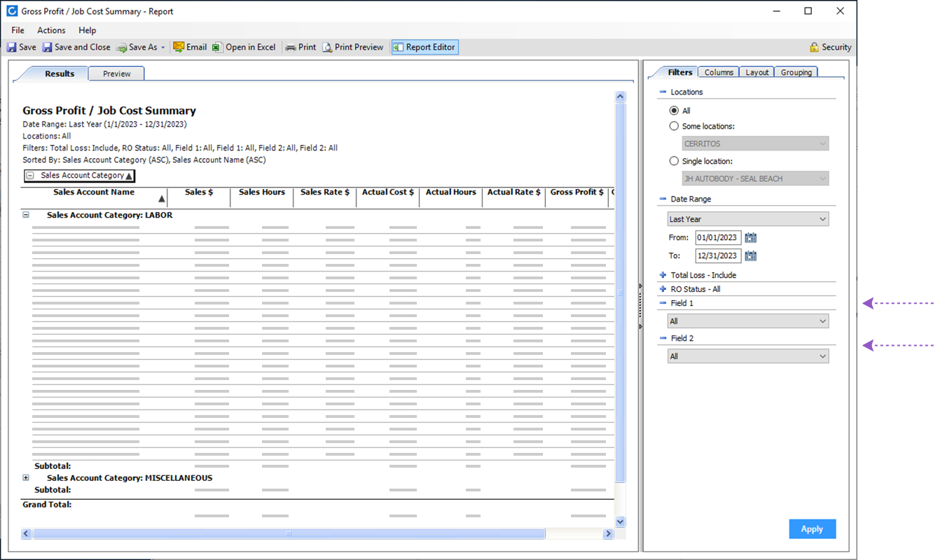Click the filter panel splitter handle
This screenshot has height=560, width=945.
[640, 306]
